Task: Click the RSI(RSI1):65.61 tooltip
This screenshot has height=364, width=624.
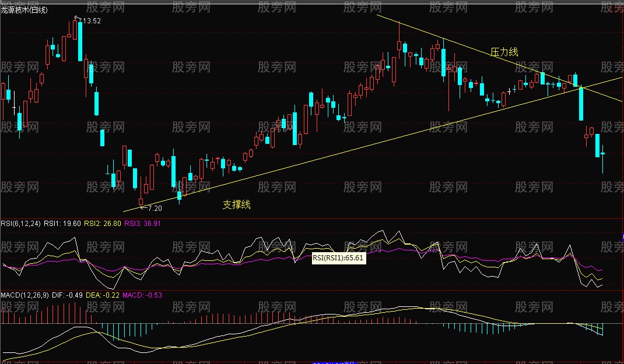Action: click(x=338, y=258)
